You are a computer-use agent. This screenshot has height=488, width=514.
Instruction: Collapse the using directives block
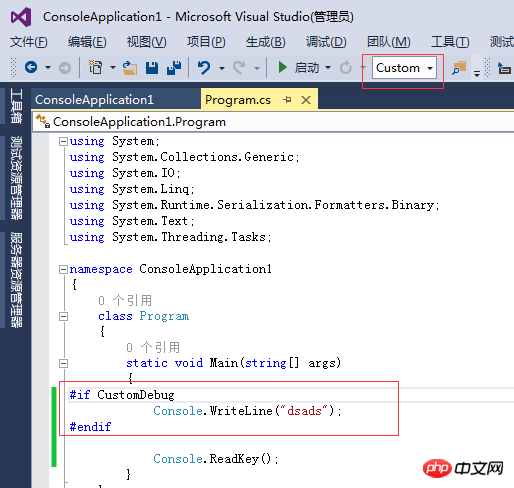[63, 141]
